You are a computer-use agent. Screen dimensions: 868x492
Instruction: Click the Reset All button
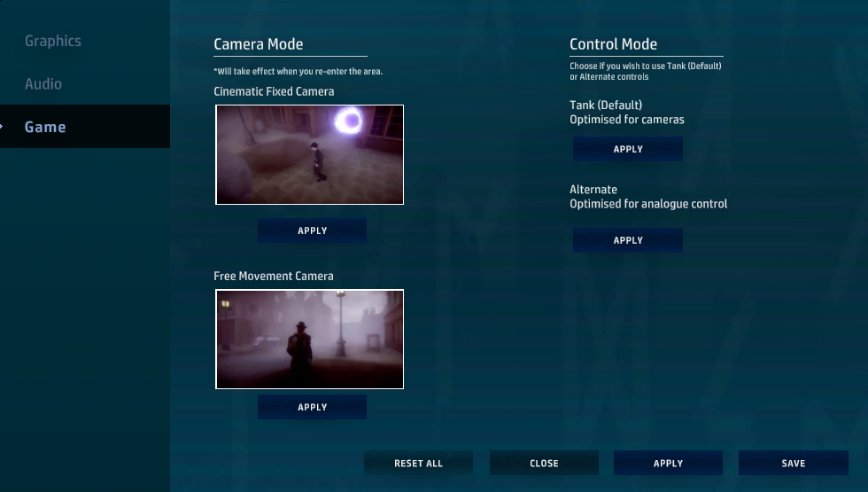click(x=418, y=463)
